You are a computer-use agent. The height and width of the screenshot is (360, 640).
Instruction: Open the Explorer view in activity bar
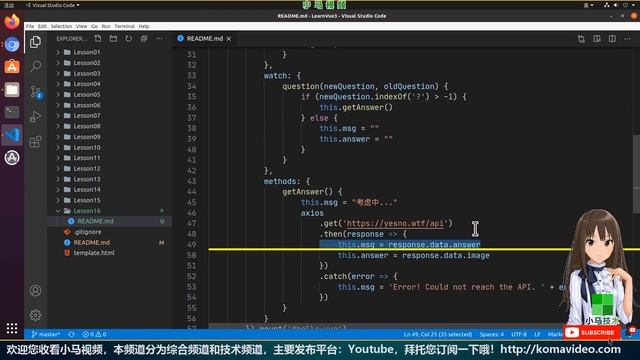click(36, 42)
